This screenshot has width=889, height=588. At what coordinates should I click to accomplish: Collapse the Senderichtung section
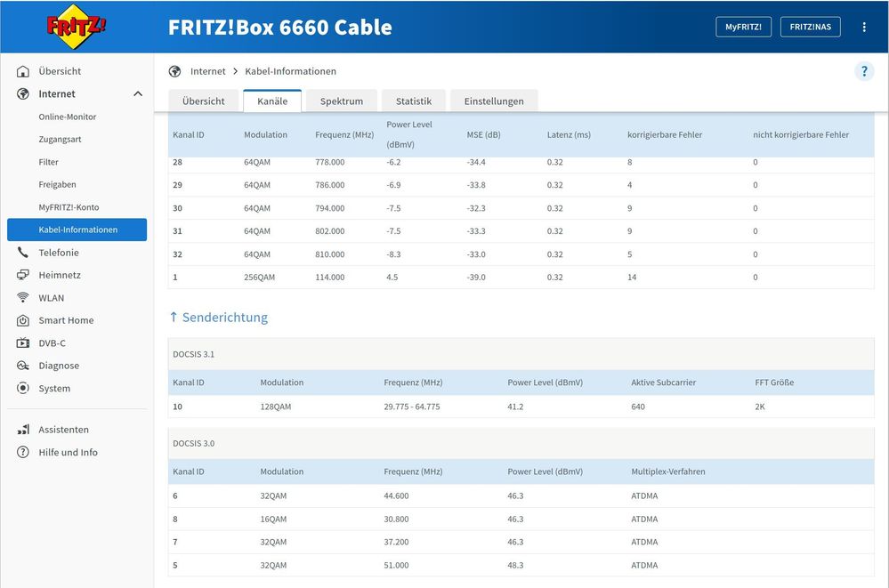[218, 318]
